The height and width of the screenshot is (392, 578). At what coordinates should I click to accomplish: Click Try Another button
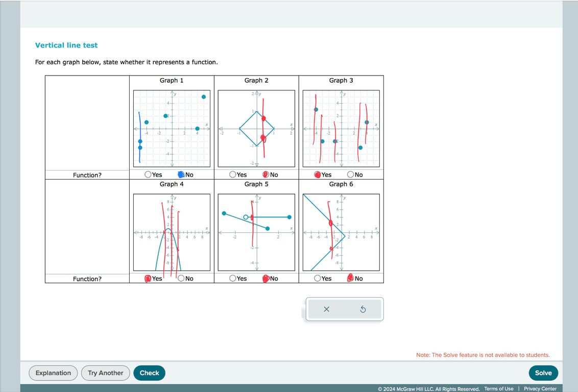(x=105, y=373)
